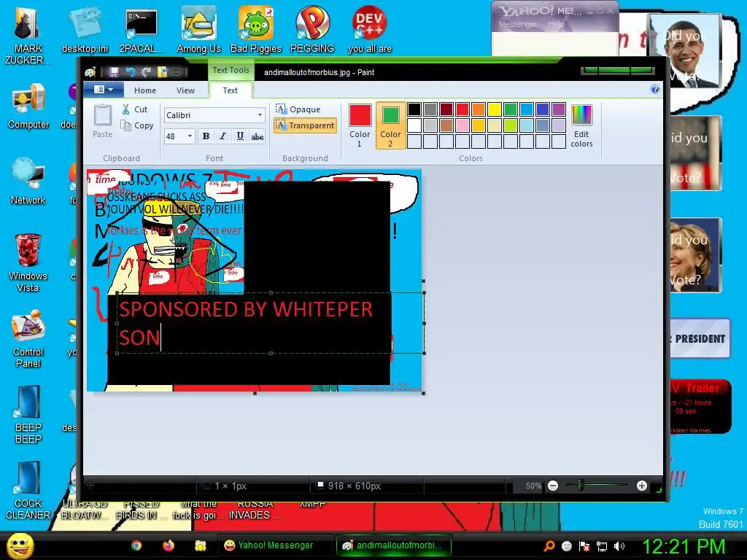
Task: Select the Bad Piggies desktop shortcut
Action: click(x=256, y=31)
